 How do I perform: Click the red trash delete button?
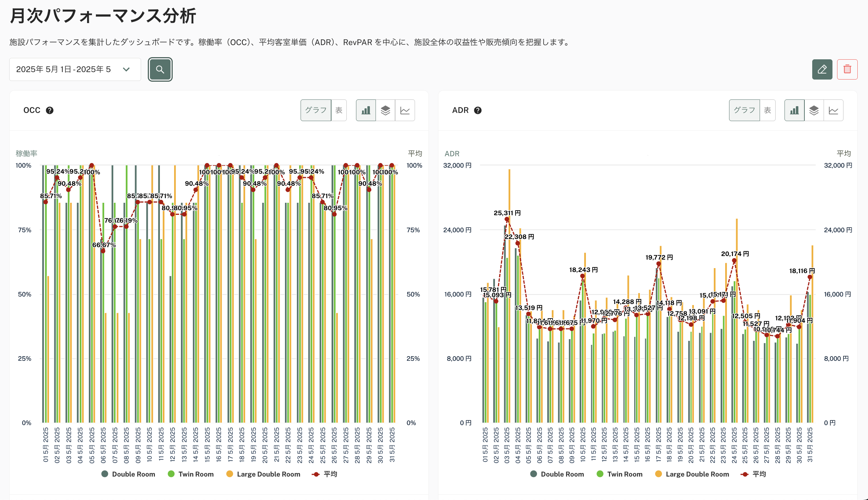[x=847, y=69]
